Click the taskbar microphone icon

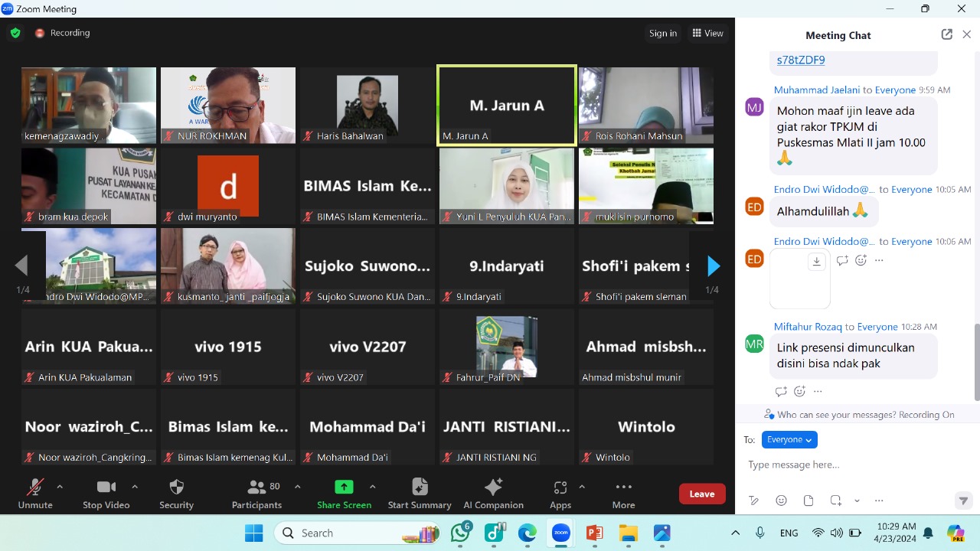coord(760,533)
